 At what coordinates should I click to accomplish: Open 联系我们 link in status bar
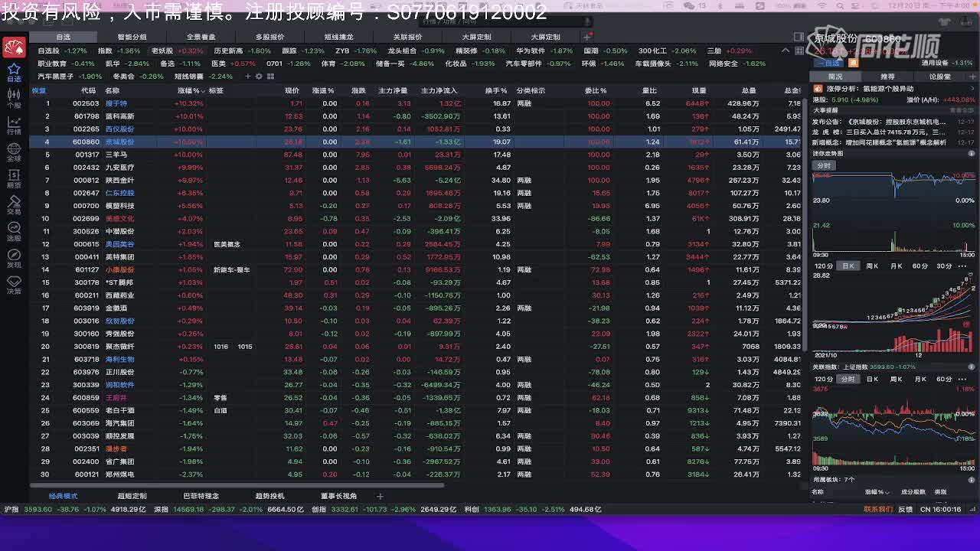tap(878, 509)
